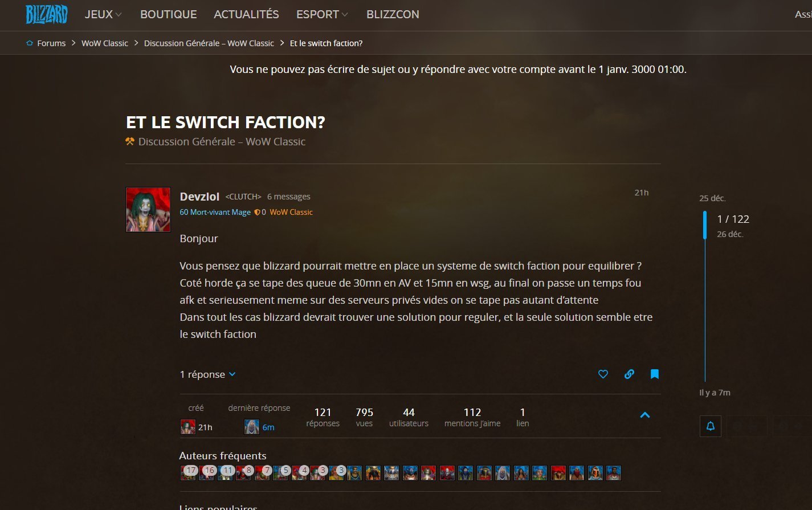Image resolution: width=812 pixels, height=510 pixels.
Task: Open Discussion Générale category under title
Action: (222, 141)
